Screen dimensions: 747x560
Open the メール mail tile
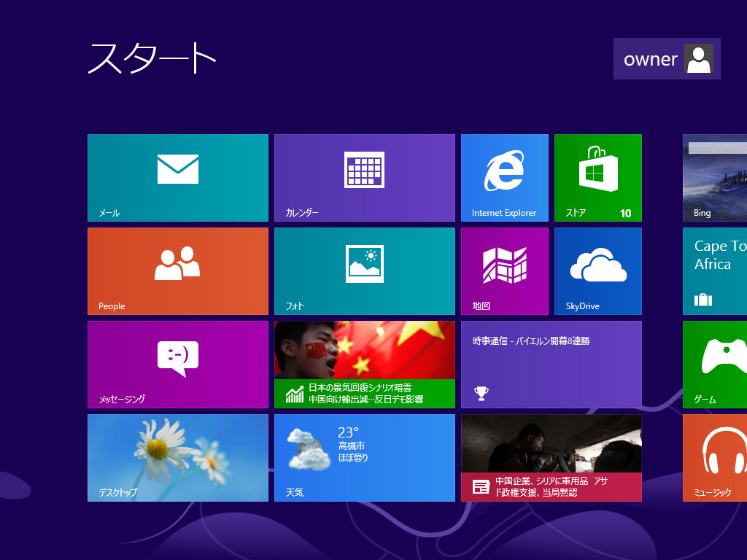178,178
